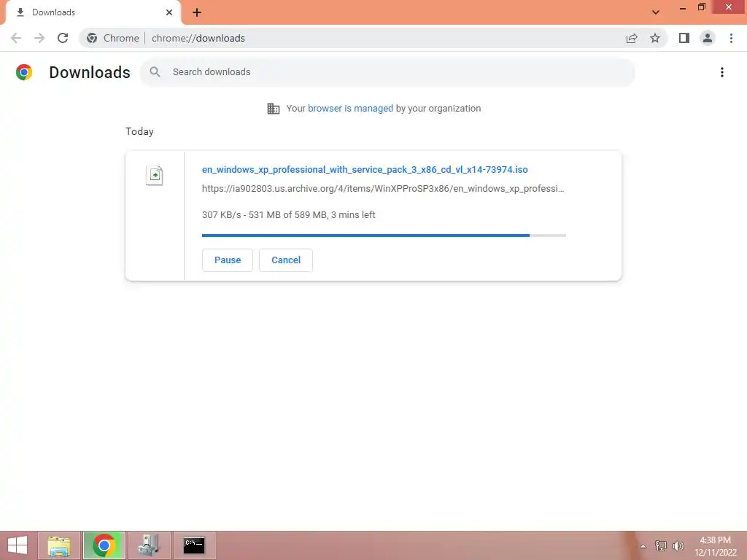Restore down the Chrome window
747x560 pixels.
(701, 7)
